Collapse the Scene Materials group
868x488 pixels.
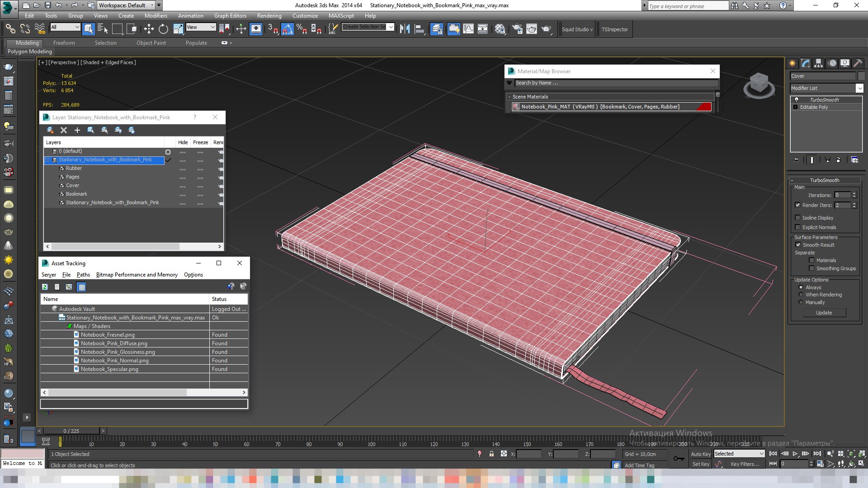(509, 97)
